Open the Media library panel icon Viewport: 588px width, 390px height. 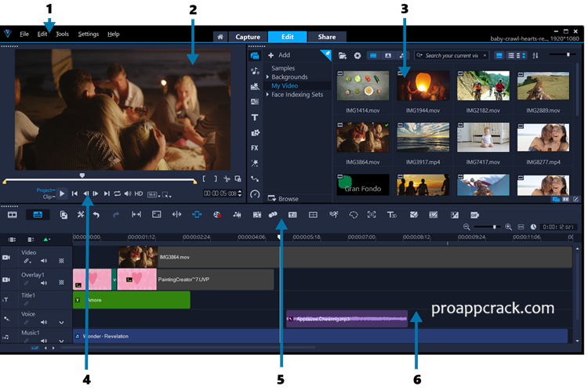pos(255,56)
